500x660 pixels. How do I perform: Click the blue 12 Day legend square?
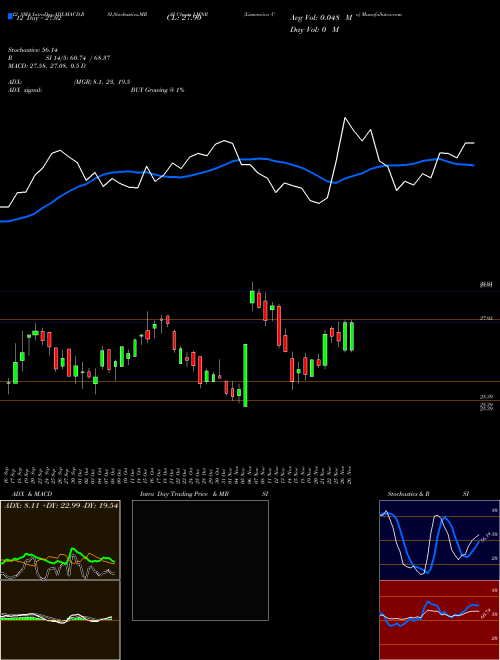(10, 16)
